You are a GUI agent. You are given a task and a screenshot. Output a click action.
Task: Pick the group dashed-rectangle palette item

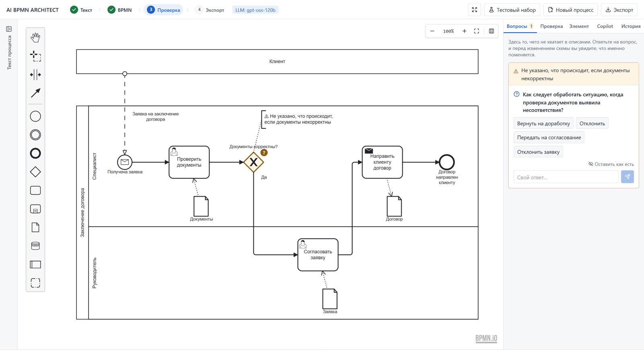35,283
